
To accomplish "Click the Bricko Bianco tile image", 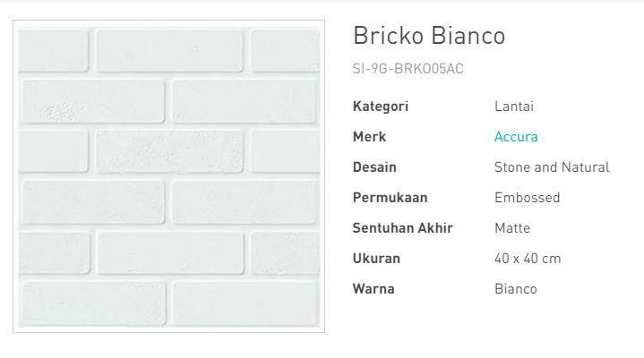I will (168, 176).
